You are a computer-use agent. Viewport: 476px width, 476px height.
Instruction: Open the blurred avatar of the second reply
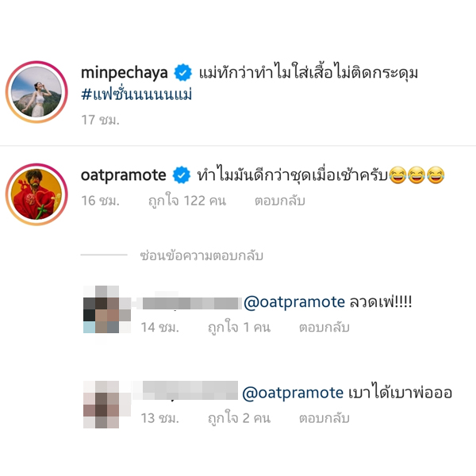[107, 405]
